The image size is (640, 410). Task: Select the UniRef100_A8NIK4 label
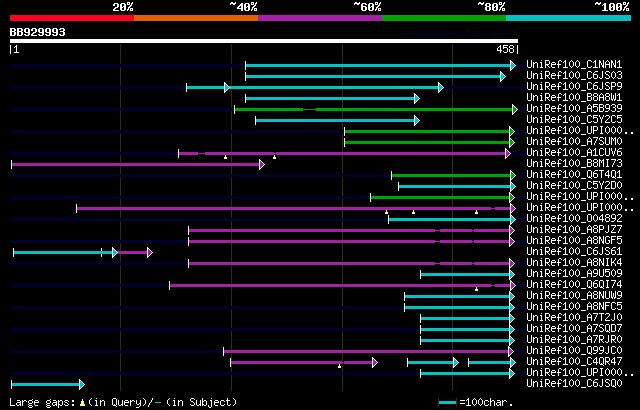coord(574,263)
